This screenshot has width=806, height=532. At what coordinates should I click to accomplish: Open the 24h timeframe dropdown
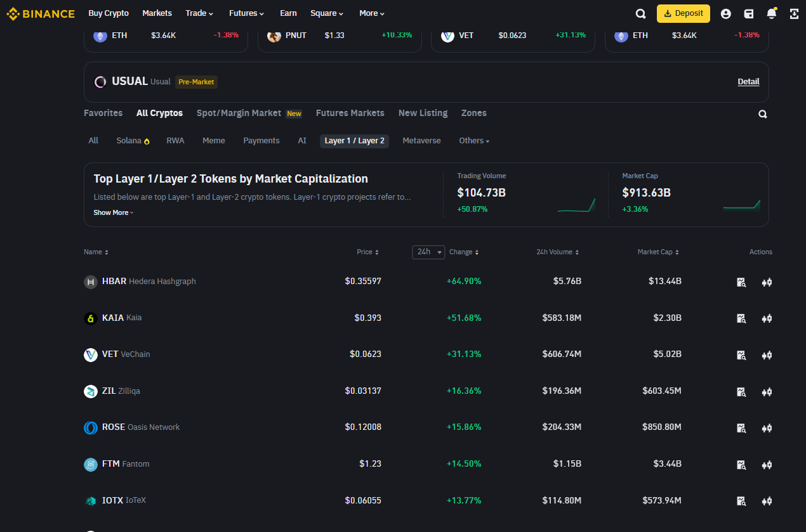[428, 252]
